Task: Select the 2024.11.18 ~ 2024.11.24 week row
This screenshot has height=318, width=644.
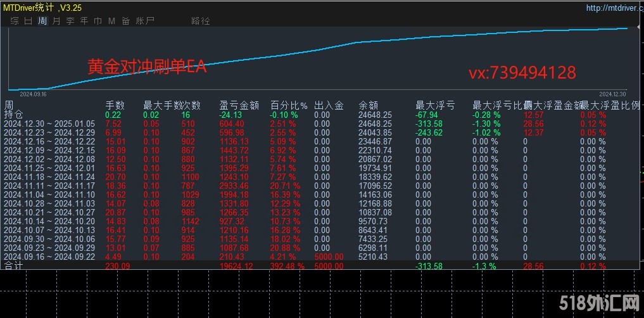Action: (x=322, y=177)
